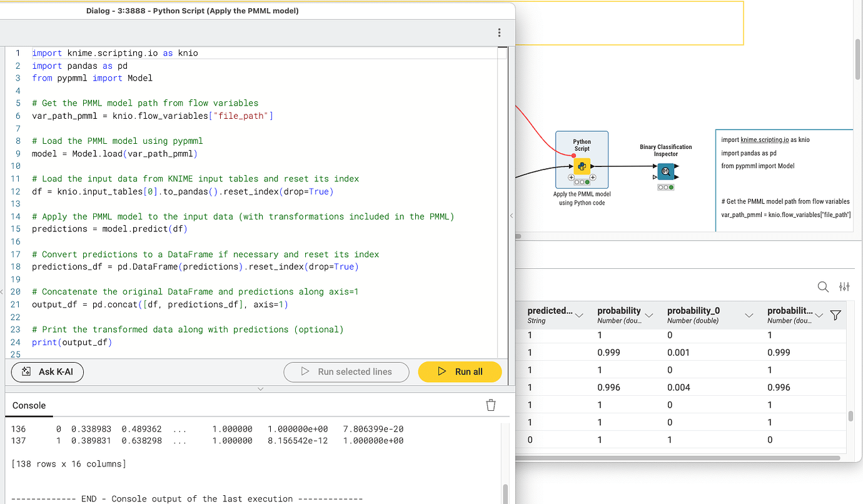Switch to the Console tab

[x=29, y=405]
